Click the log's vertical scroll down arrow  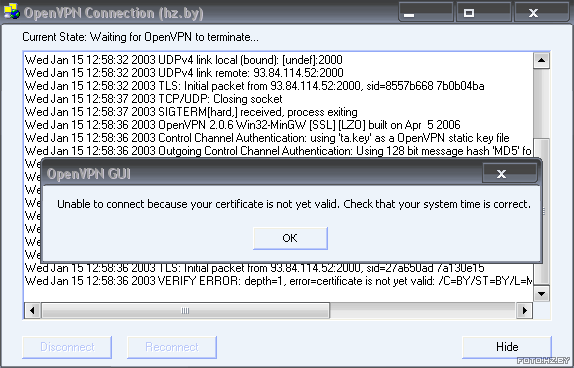[541, 293]
